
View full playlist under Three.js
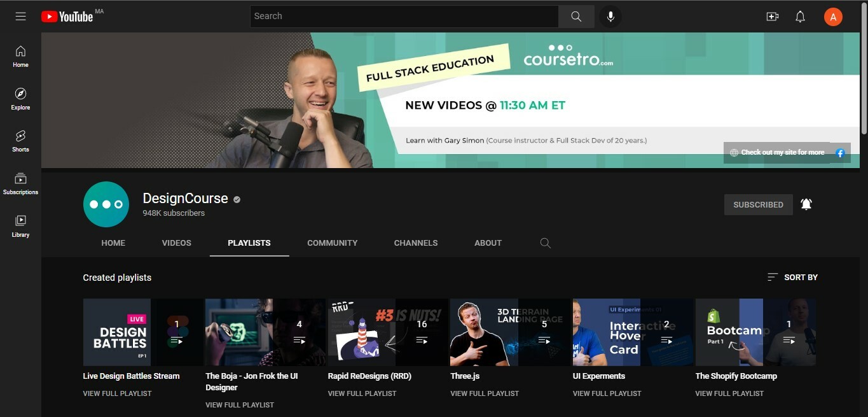(485, 393)
